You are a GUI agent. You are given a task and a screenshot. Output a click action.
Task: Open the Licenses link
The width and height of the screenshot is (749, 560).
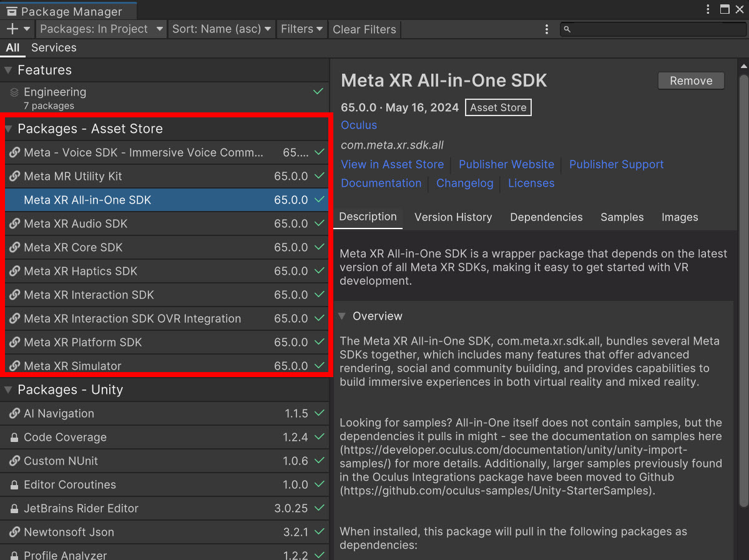pyautogui.click(x=531, y=183)
